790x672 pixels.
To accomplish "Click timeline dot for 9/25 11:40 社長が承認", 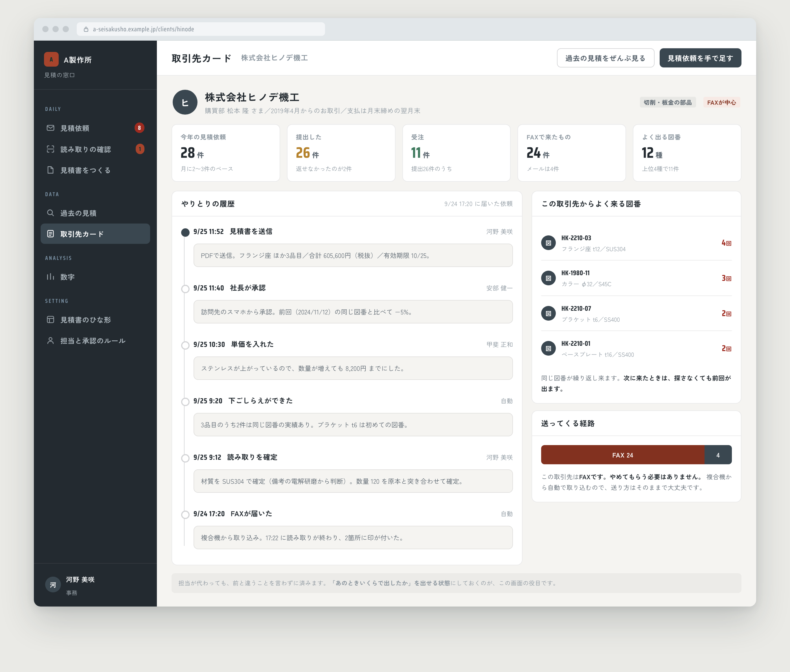I will [185, 289].
